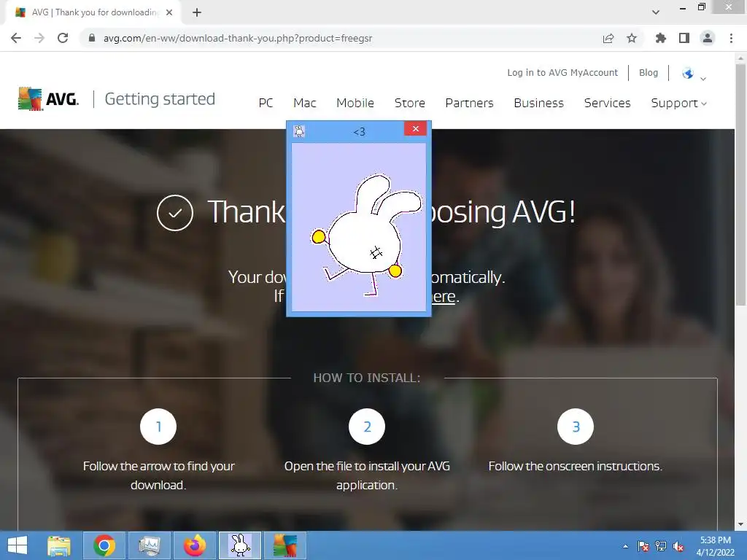
Task: Open the Blog link
Action: (649, 72)
